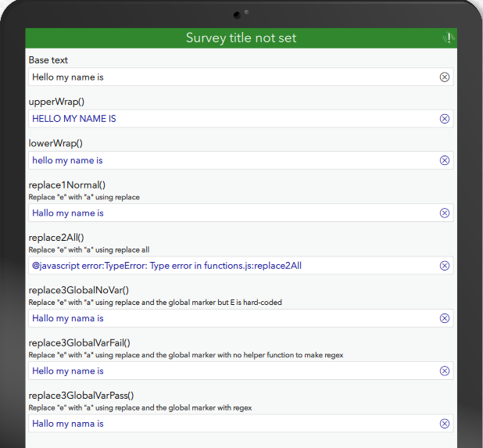
Task: Clear the replace1Normal() field value
Action: point(445,213)
